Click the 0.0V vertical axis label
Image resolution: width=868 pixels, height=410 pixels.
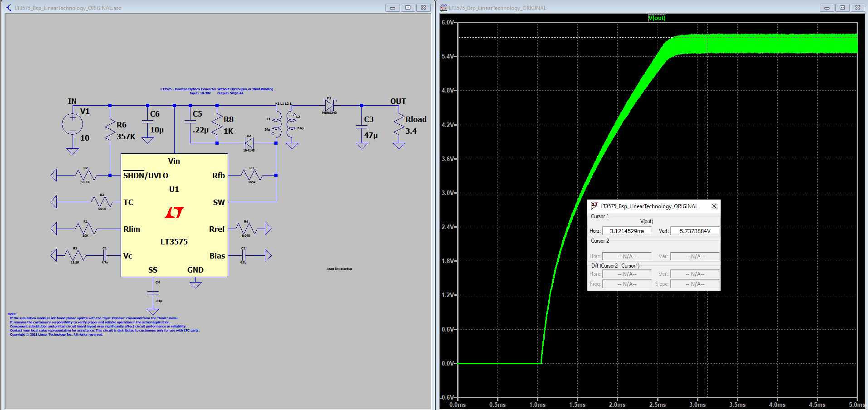[x=448, y=363]
